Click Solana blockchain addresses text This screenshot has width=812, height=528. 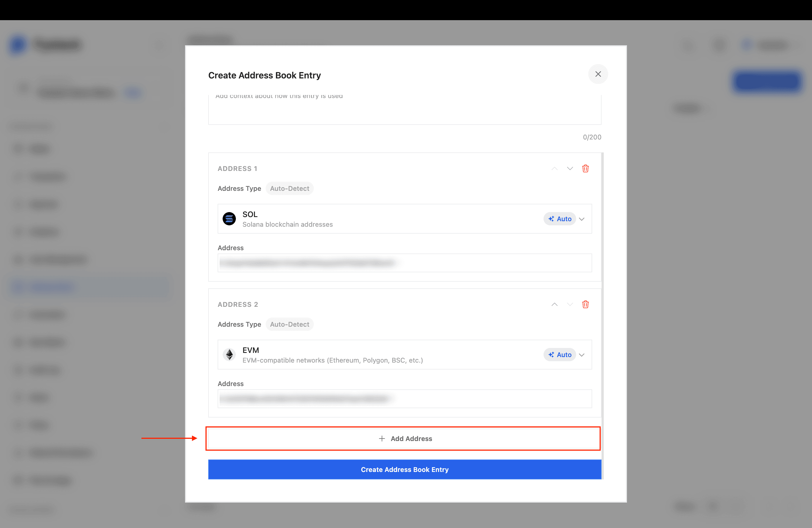click(288, 225)
